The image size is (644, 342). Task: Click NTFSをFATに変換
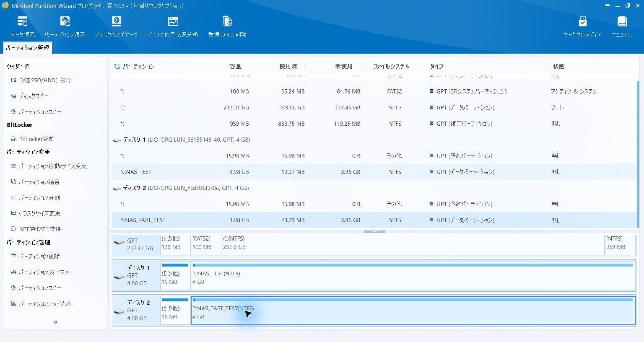(36, 229)
